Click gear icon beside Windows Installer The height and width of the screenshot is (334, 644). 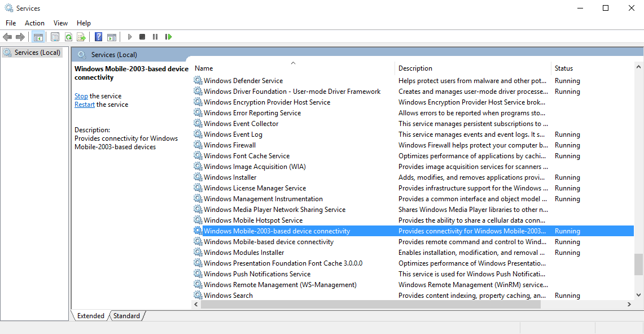[198, 177]
